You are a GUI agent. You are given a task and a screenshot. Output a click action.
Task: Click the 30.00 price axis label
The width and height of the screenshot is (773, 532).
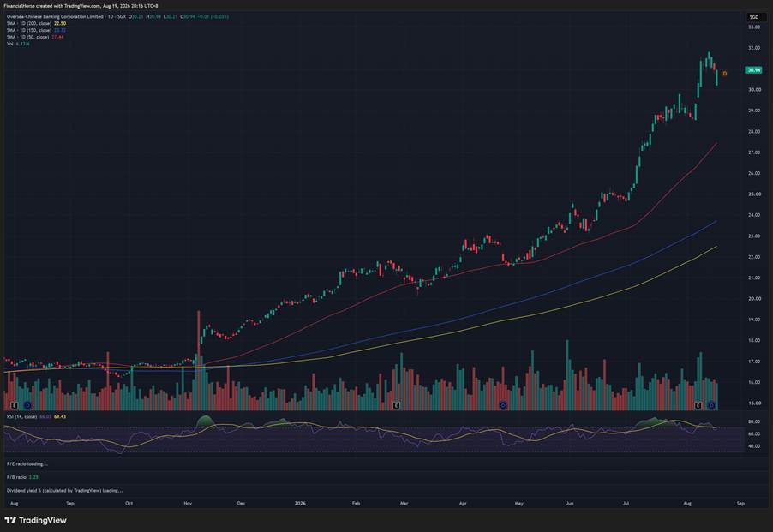(x=754, y=90)
